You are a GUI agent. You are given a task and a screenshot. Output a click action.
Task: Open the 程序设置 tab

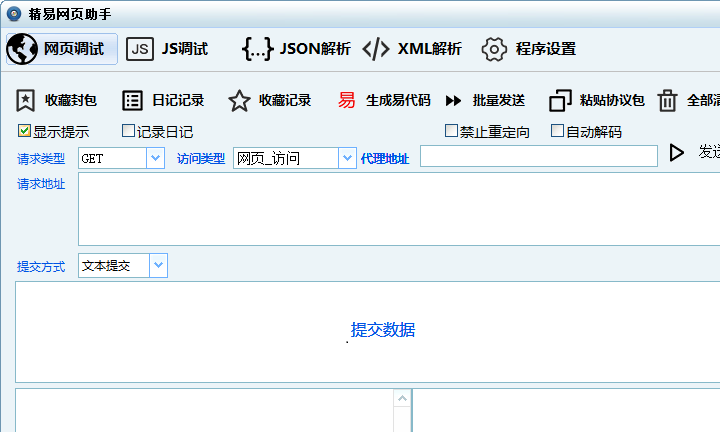click(529, 49)
